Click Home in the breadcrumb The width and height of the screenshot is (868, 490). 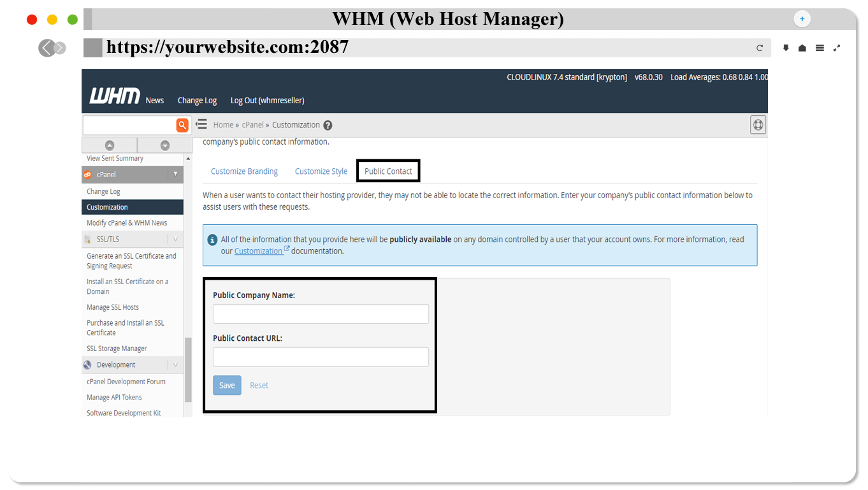[223, 125]
